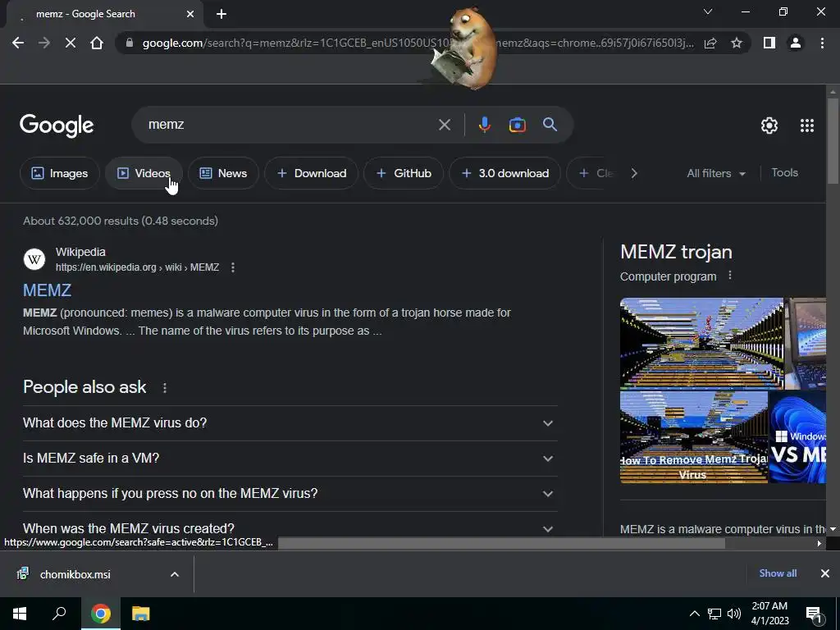Close the memz - Google Search tab
Screen dimensions: 840x630
pos(190,14)
